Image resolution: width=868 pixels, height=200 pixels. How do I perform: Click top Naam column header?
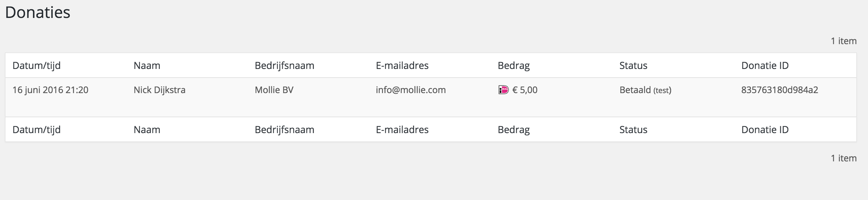click(147, 66)
